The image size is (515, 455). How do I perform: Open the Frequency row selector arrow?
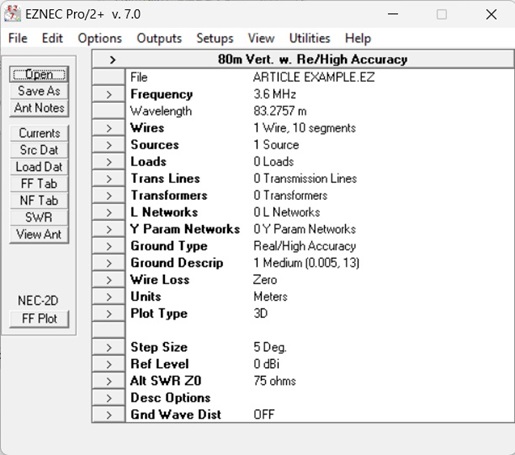(x=109, y=94)
